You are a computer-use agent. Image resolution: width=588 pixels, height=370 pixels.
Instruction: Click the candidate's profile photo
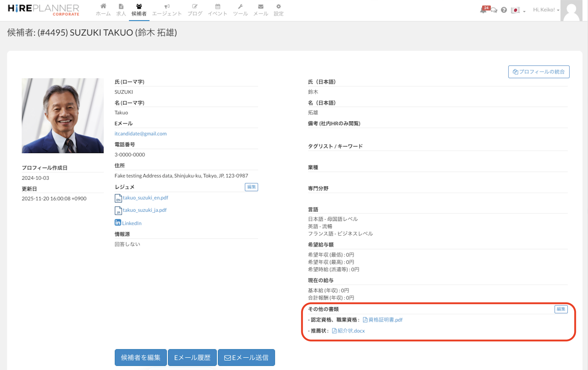click(x=62, y=116)
